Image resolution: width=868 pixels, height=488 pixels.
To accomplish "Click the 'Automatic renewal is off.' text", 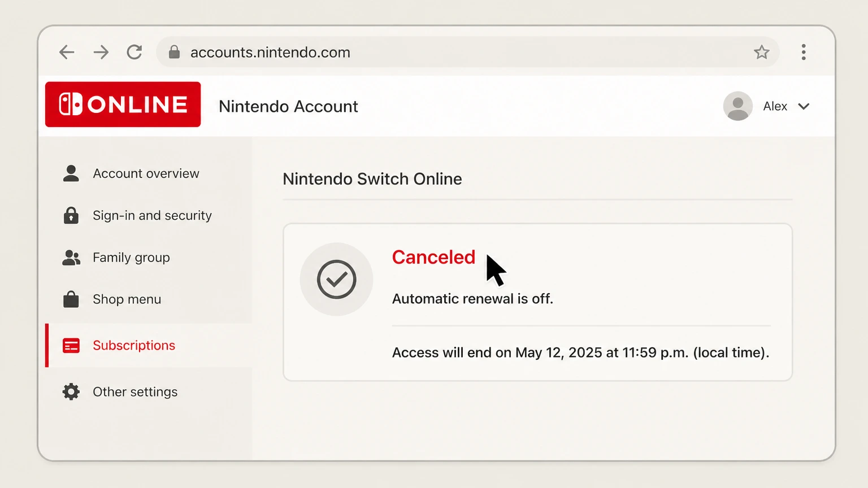I will [472, 299].
